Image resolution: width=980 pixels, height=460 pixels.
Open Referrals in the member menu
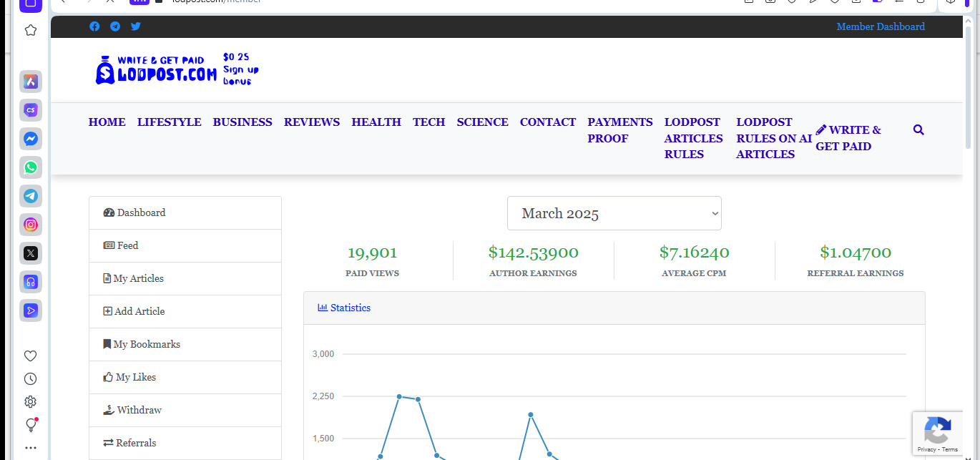[185, 444]
